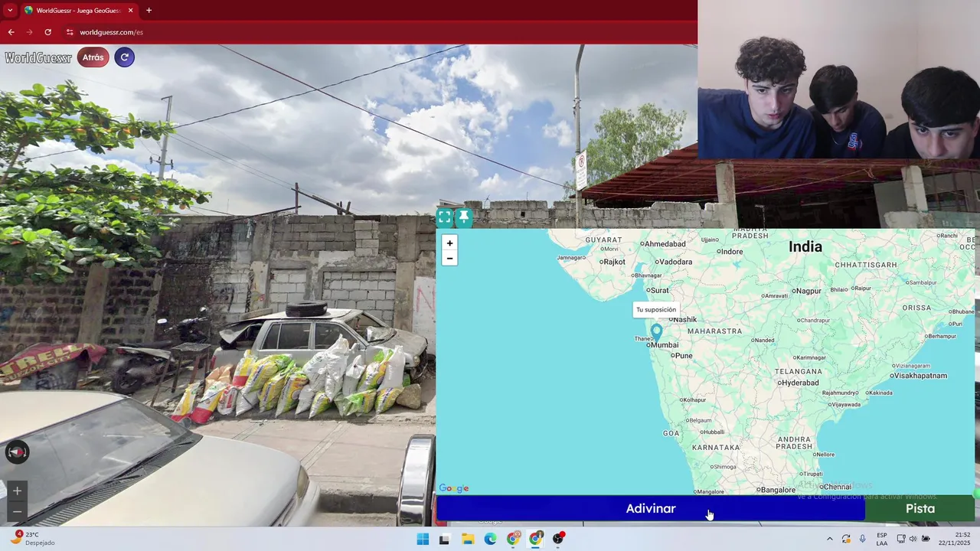Click the Visakhapatnam label on the map
This screenshot has height=551, width=980.
921,376
